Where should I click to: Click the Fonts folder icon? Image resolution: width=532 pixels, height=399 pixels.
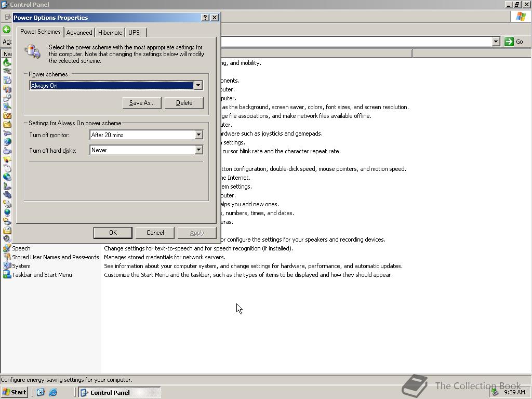[7, 124]
